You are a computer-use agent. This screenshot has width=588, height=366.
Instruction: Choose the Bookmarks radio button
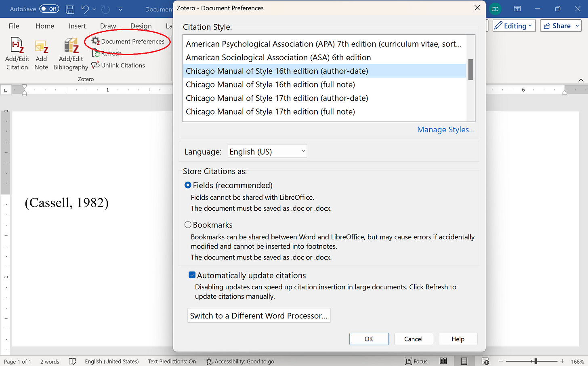[x=188, y=225]
